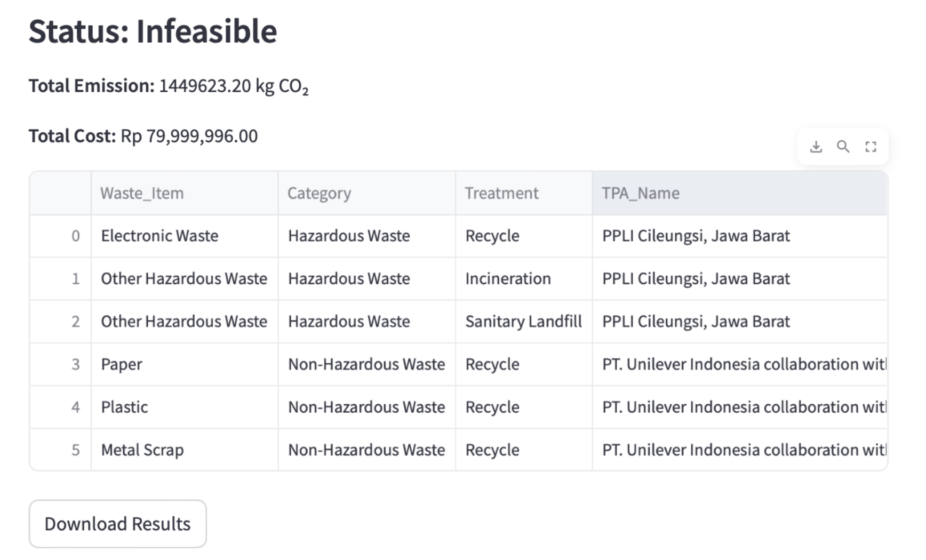926x560 pixels.
Task: Open the table search icon
Action: (x=843, y=147)
